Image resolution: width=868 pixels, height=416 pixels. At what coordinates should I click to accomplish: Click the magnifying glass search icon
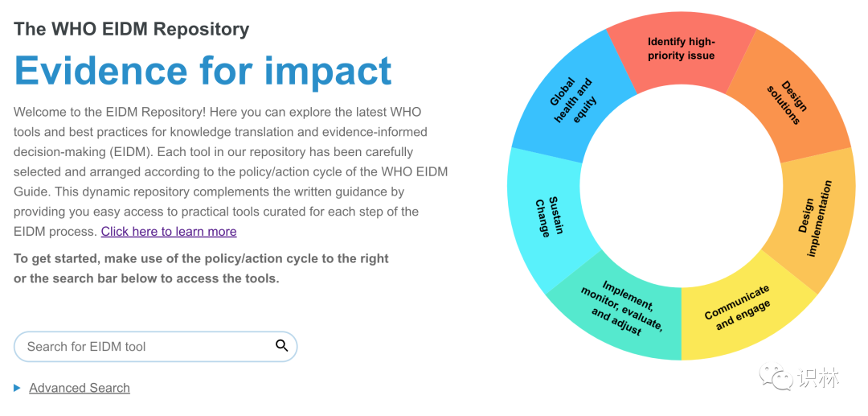(281, 346)
